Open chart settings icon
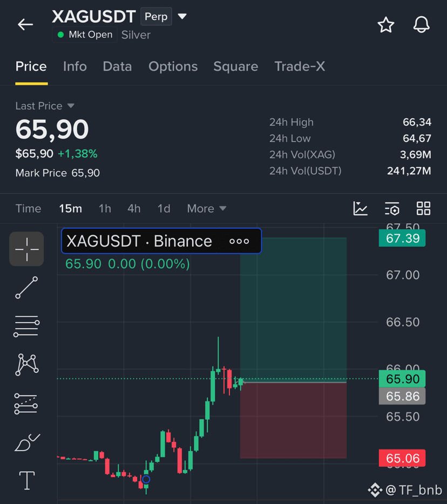Image resolution: width=447 pixels, height=504 pixels. click(x=392, y=208)
